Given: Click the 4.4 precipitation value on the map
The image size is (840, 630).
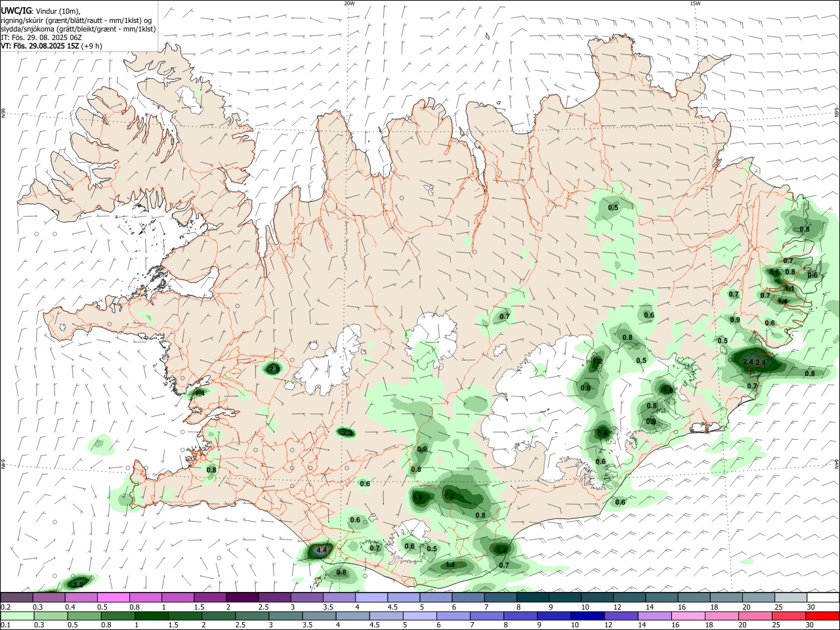Looking at the screenshot, I should [x=321, y=550].
